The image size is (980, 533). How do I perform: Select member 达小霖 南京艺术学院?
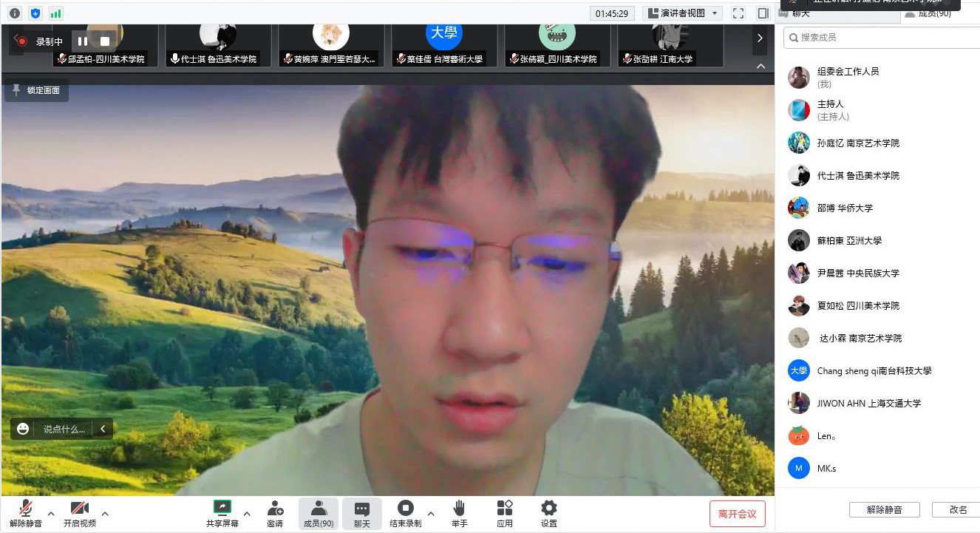878,338
